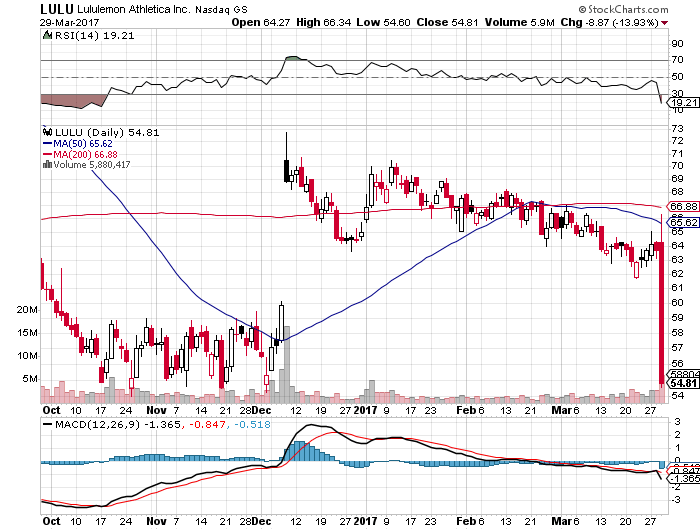Click the Mar label on MACD date axis
Screen dimensions: 700x530
coord(561,521)
